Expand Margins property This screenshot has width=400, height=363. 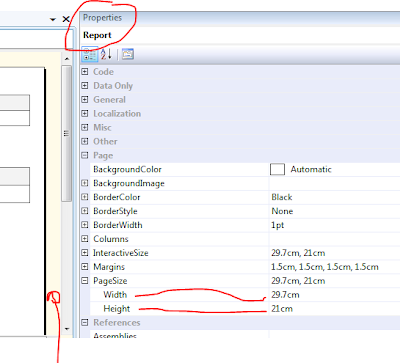point(85,267)
